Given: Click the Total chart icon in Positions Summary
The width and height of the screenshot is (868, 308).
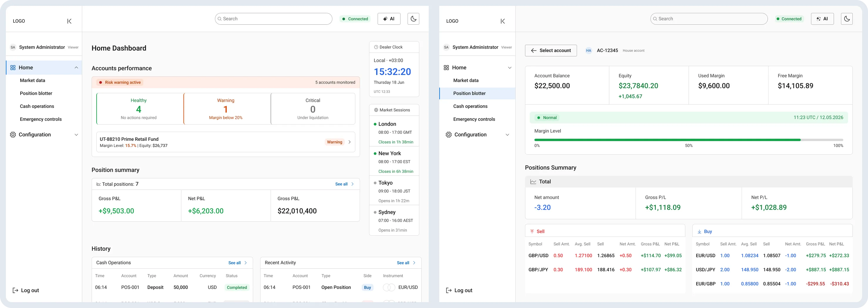Looking at the screenshot, I should [x=533, y=182].
